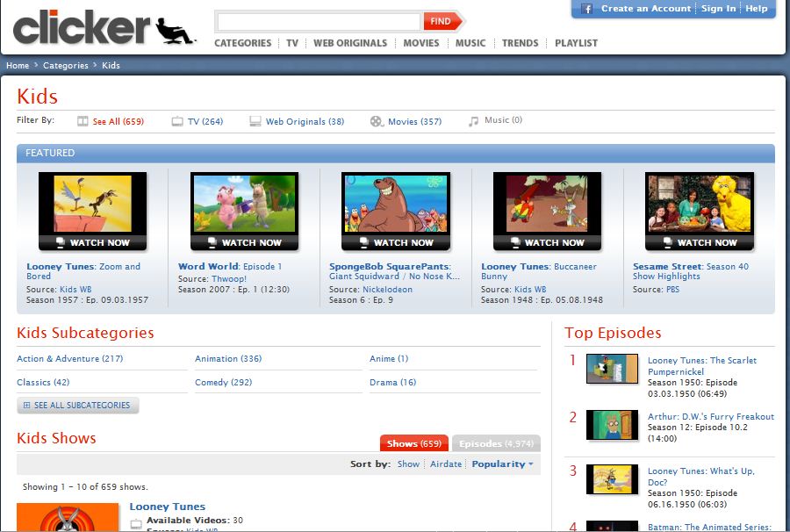Select the Shows (659) tab

coord(413,444)
